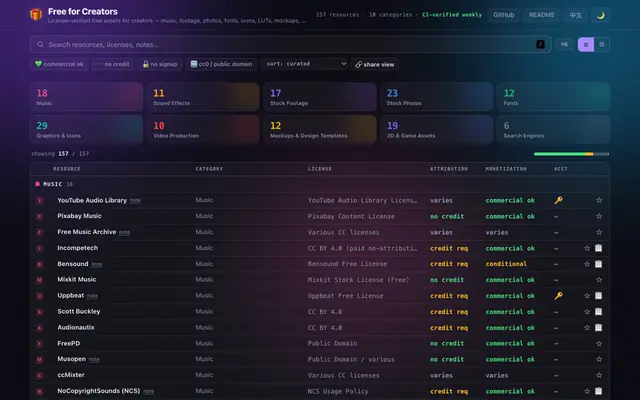Click clipboard icon on the Audionautix row
Screen dimensions: 640x400
tap(598, 327)
